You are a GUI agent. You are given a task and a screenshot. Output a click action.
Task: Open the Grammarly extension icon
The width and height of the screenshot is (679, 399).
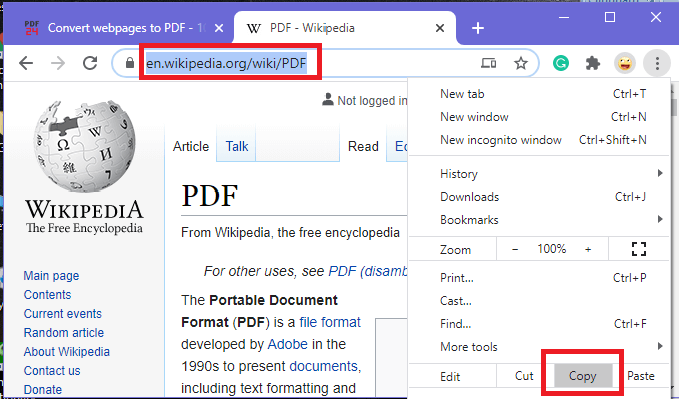[x=561, y=64]
